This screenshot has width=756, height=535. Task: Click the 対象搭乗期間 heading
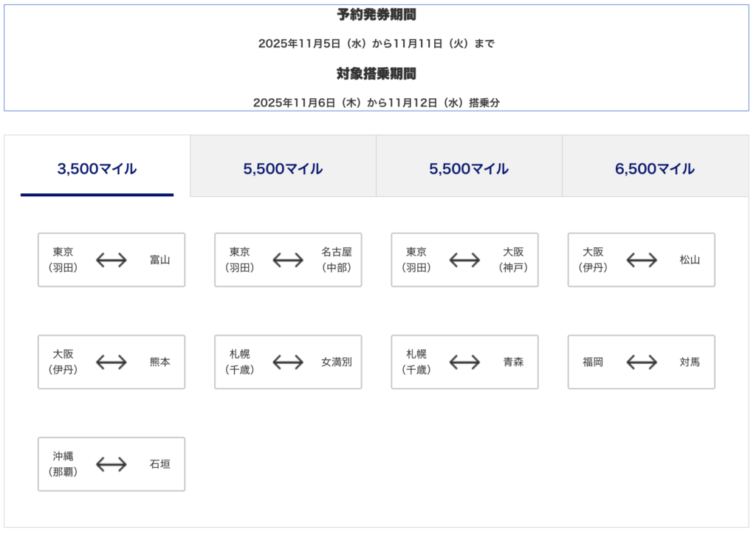click(377, 74)
